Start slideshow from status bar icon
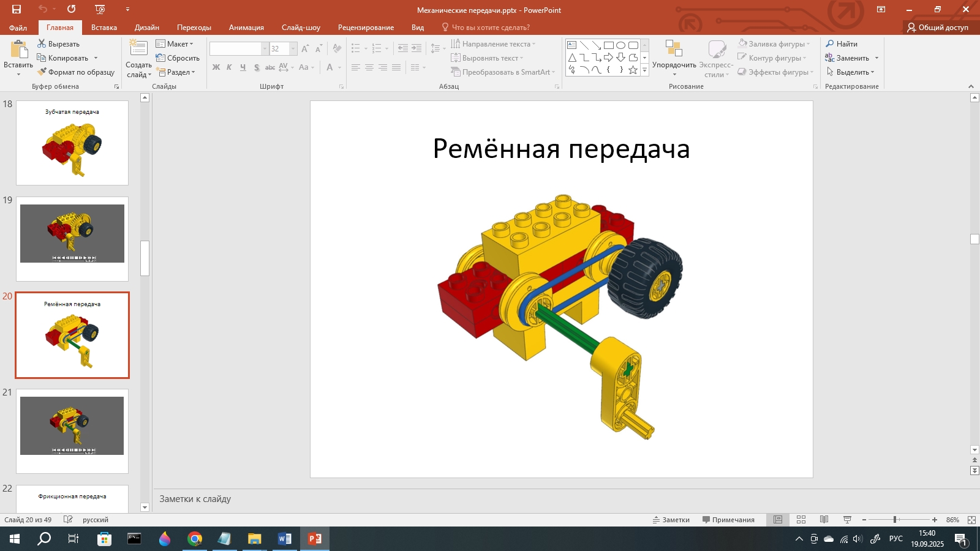This screenshot has width=980, height=551. pyautogui.click(x=848, y=520)
